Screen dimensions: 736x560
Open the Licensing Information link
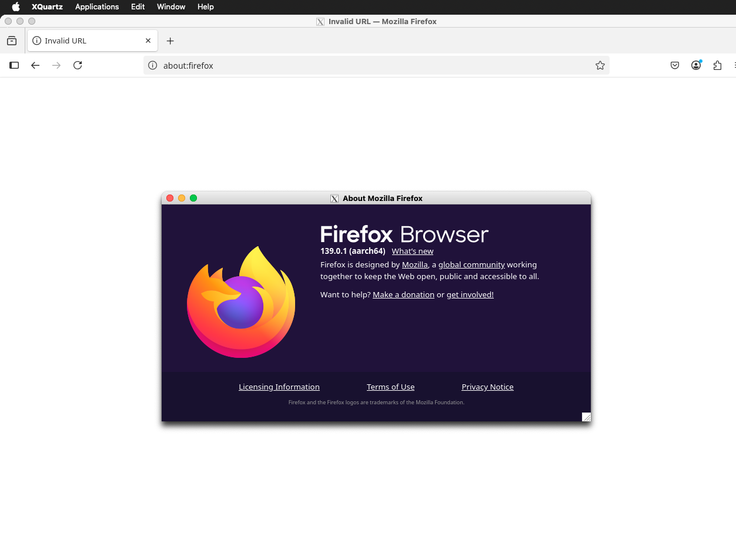[279, 387]
